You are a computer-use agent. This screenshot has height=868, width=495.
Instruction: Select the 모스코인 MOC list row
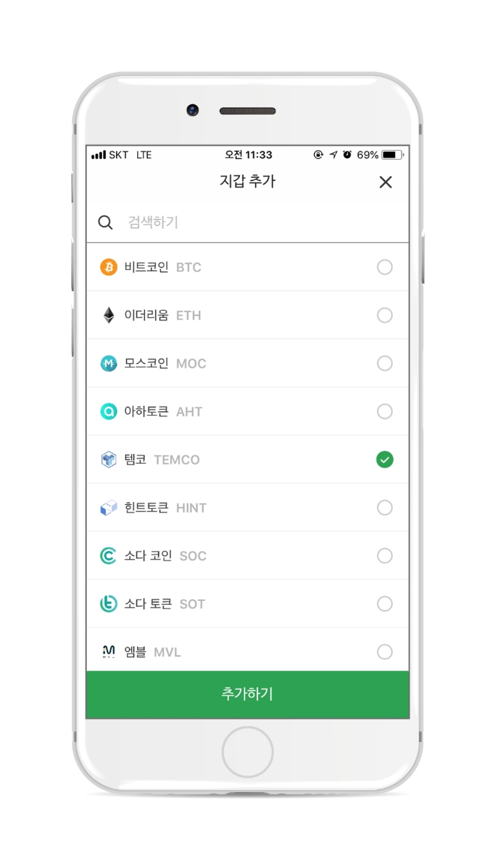click(x=247, y=363)
